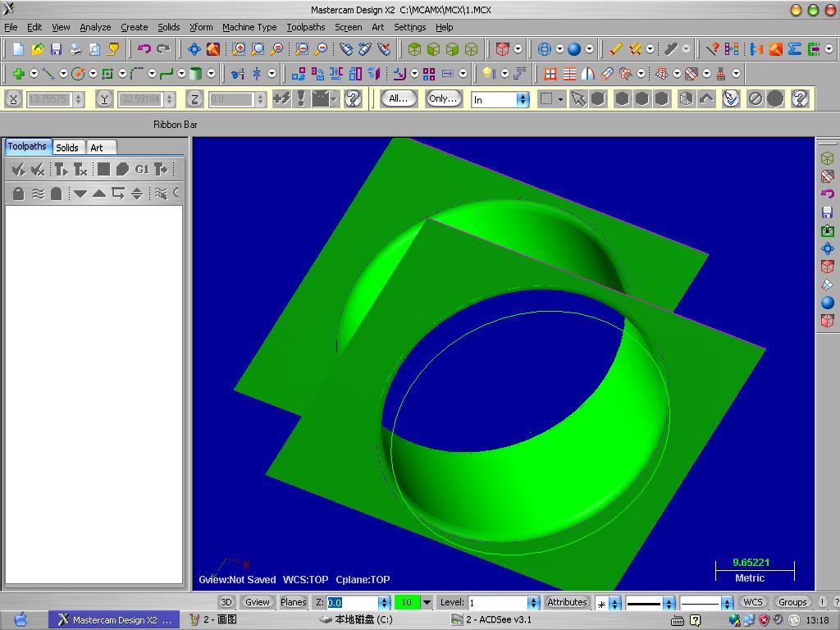The image size is (840, 630).
Task: Open the In selection mode combo box
Action: [x=500, y=99]
